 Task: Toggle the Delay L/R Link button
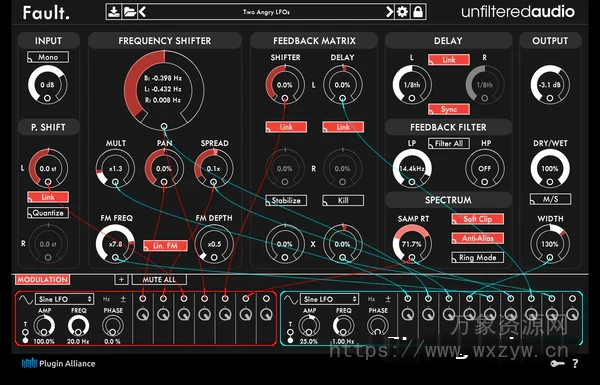coord(448,60)
